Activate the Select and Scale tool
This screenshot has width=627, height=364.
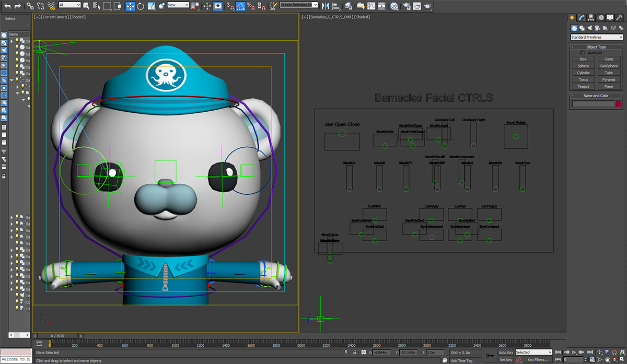(151, 6)
